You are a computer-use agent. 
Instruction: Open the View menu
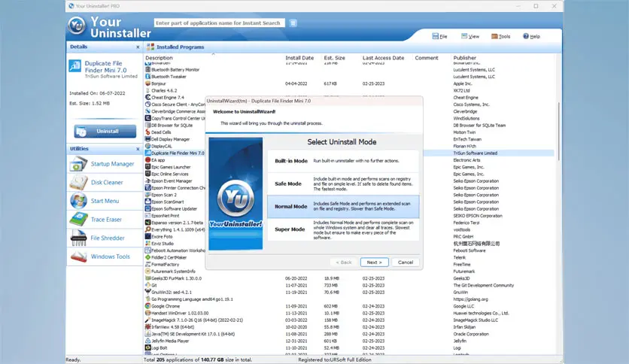470,36
